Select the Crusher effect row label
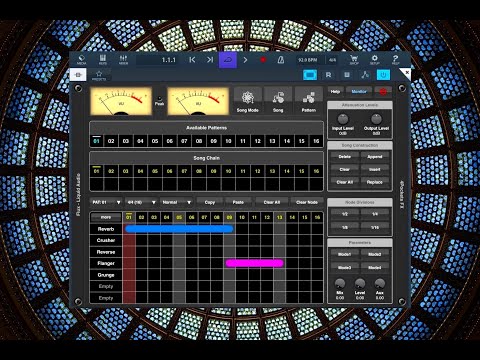The height and width of the screenshot is (360, 480). pos(106,240)
